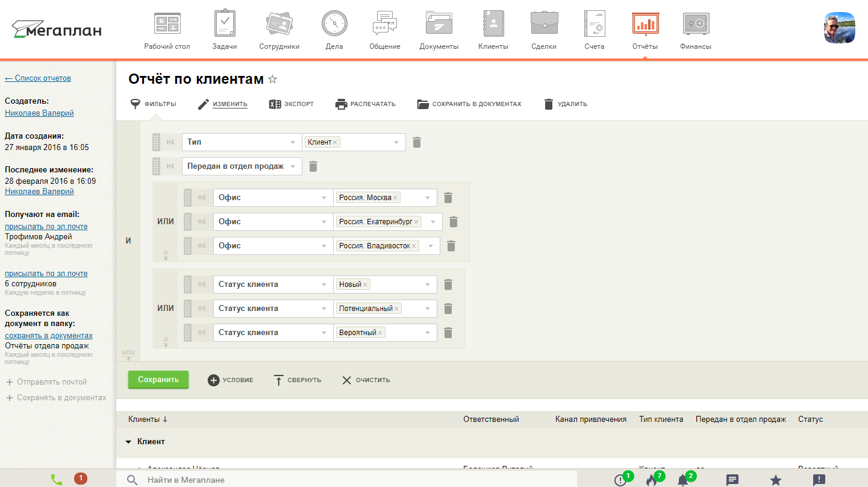Image resolution: width=868 pixels, height=487 pixels.
Task: Star the report as favorite
Action: tap(272, 80)
